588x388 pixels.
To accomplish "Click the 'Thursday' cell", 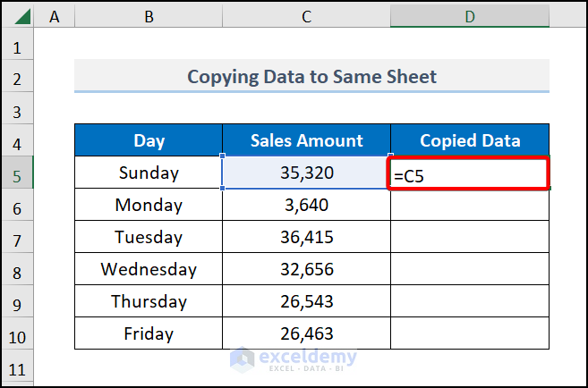I will (148, 301).
